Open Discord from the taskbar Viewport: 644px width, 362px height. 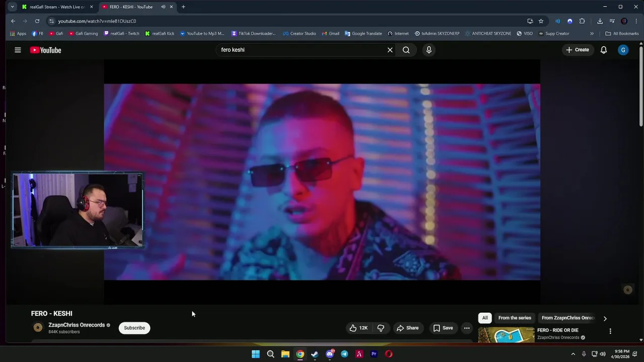tap(330, 354)
